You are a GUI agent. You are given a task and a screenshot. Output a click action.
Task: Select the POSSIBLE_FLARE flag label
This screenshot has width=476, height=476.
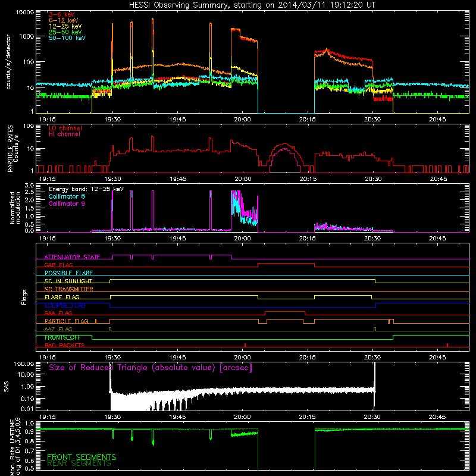68,273
